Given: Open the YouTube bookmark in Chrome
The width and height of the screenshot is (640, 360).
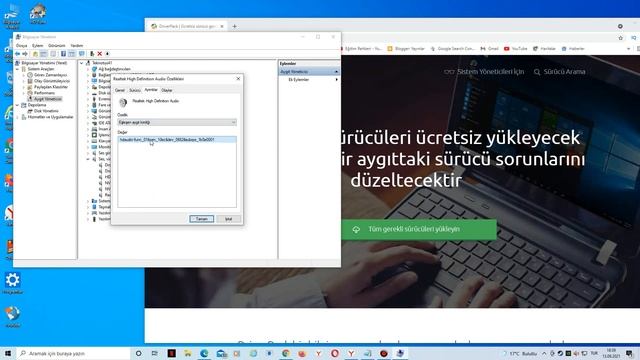Looking at the screenshot, I should click(x=516, y=49).
